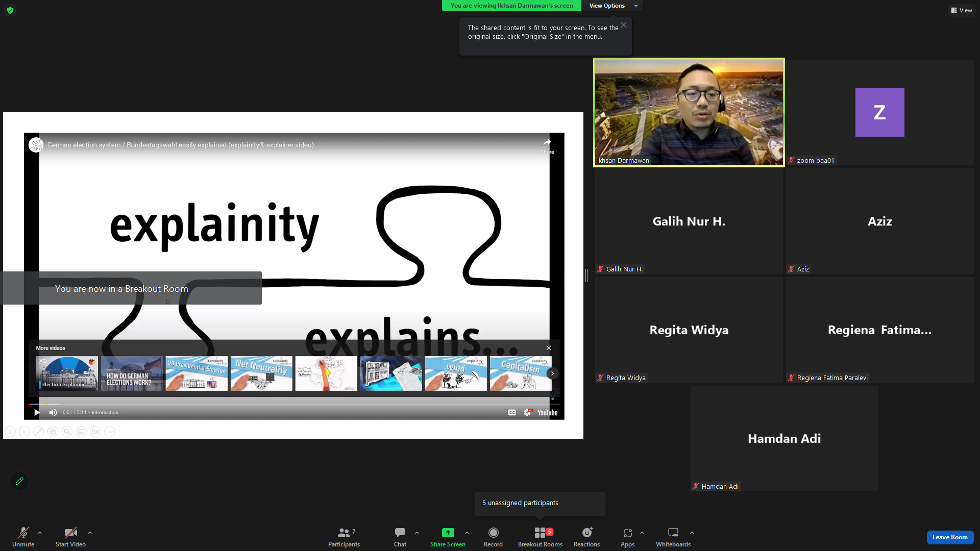Open 'How do German elections work?' video
The height and width of the screenshot is (551, 980).
pos(132,373)
